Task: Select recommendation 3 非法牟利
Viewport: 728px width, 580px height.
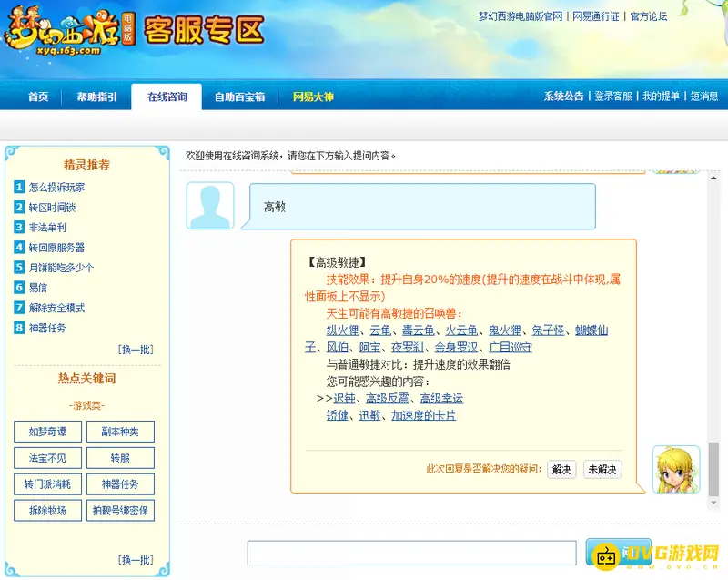Action: [47, 227]
